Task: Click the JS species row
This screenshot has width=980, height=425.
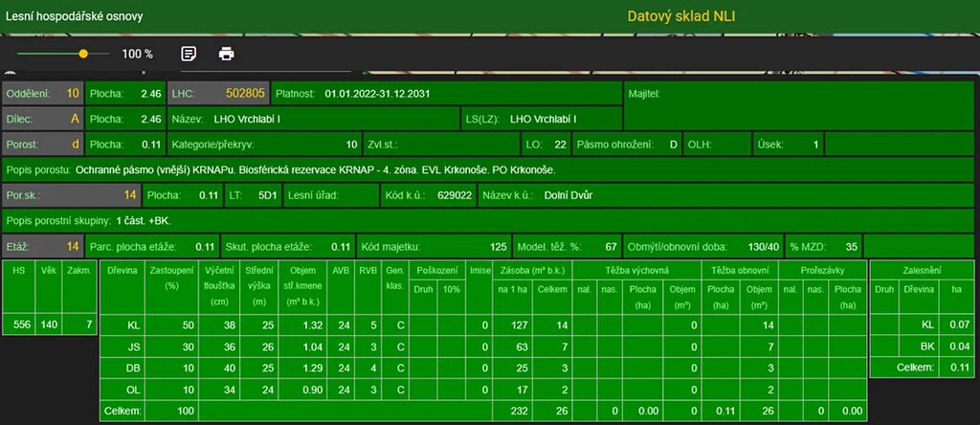Action: 133,347
